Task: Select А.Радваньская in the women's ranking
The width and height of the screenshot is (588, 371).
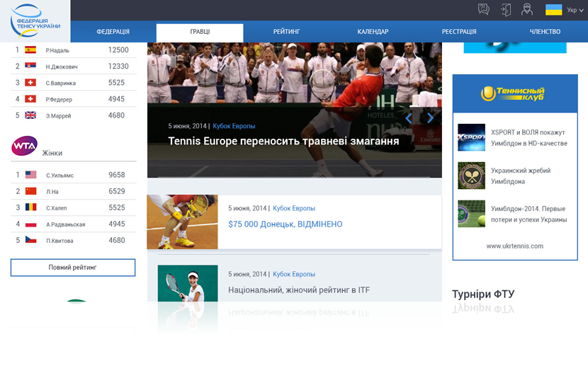Action: tap(66, 225)
